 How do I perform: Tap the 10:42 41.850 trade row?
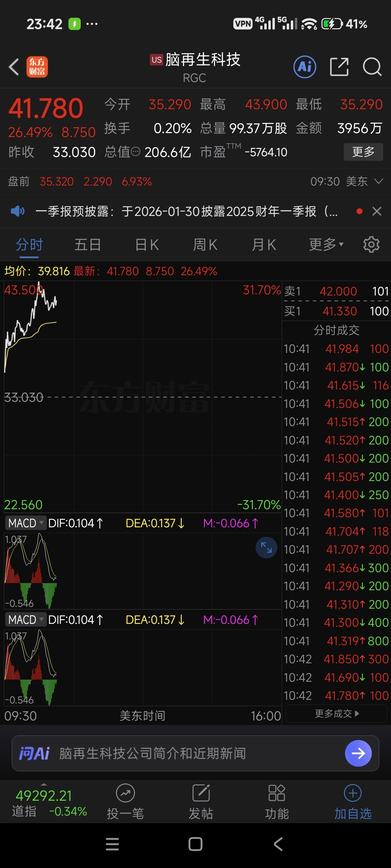(336, 659)
